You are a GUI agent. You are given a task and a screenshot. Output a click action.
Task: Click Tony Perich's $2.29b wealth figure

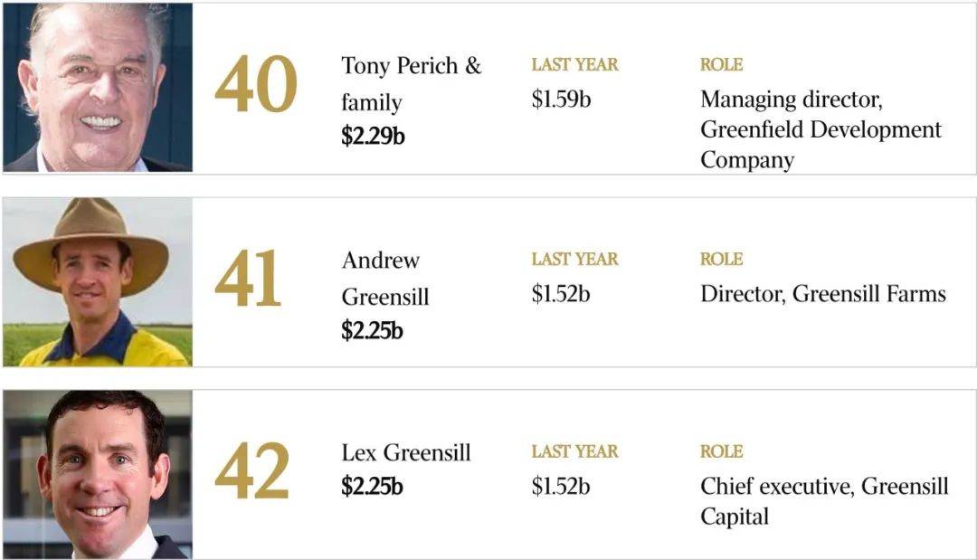[373, 135]
